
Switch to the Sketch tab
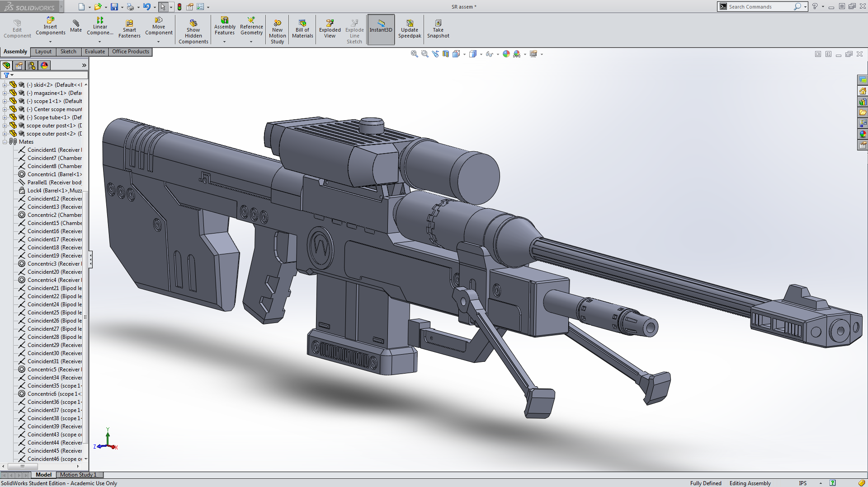(68, 52)
